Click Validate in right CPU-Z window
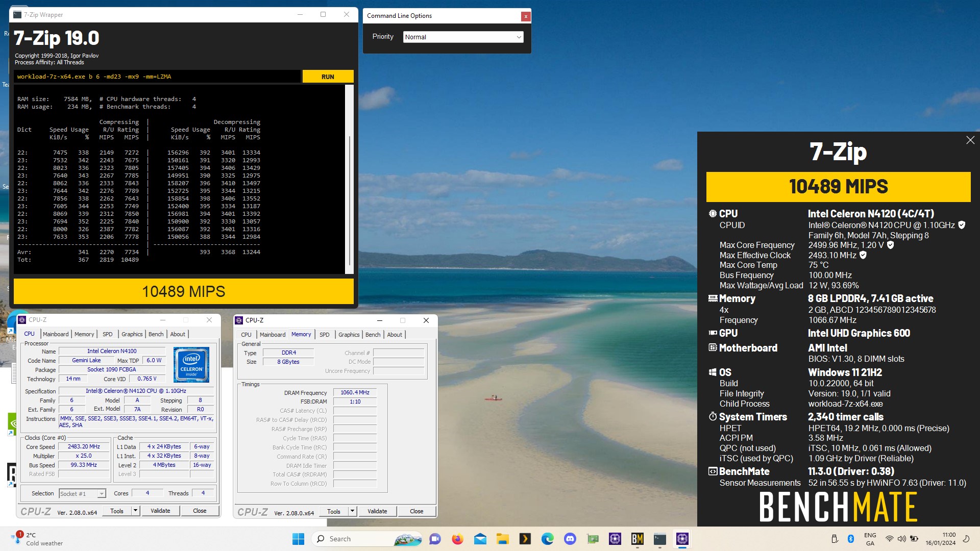This screenshot has height=551, width=980. (x=377, y=511)
